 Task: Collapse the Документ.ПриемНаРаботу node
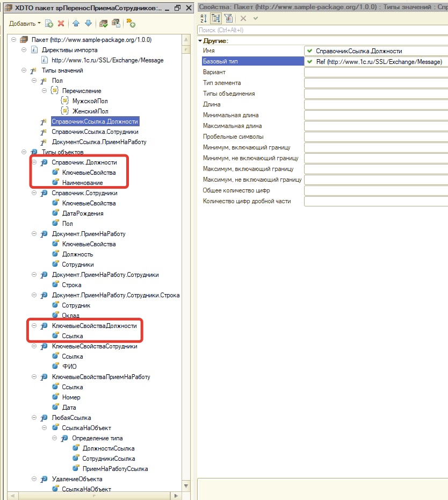click(x=34, y=234)
